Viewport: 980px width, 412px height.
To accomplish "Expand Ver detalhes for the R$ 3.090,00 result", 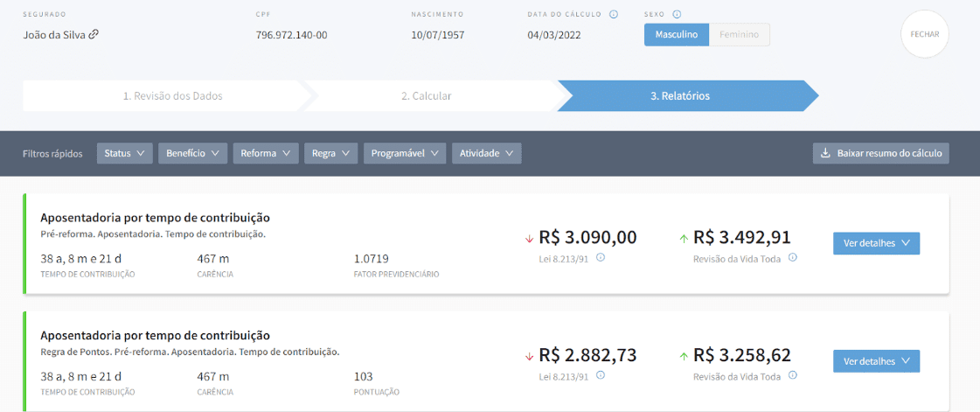I will [x=877, y=243].
